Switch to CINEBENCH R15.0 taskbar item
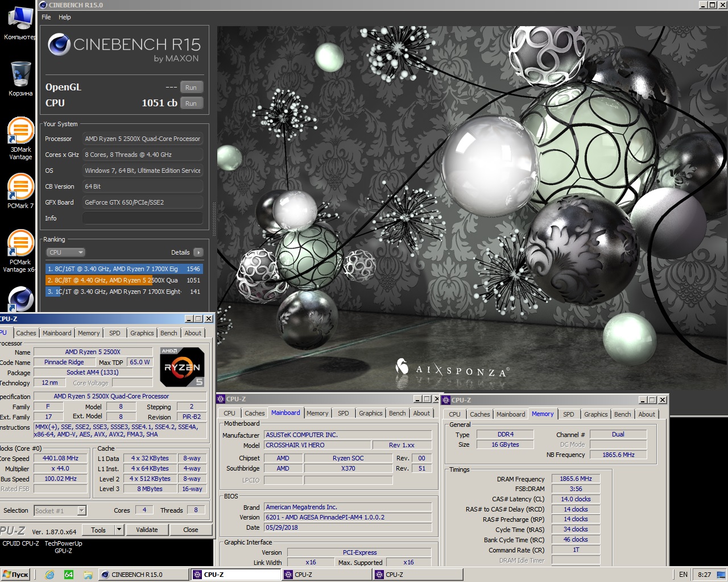 (143, 575)
